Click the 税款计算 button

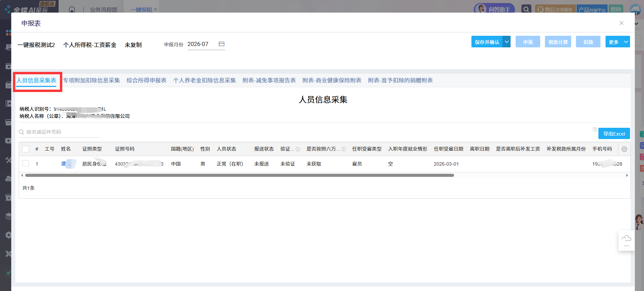pos(558,42)
